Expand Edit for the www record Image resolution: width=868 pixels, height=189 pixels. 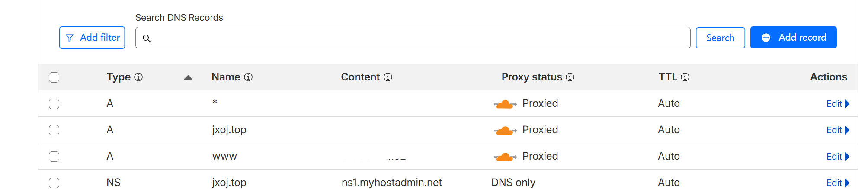tap(837, 157)
